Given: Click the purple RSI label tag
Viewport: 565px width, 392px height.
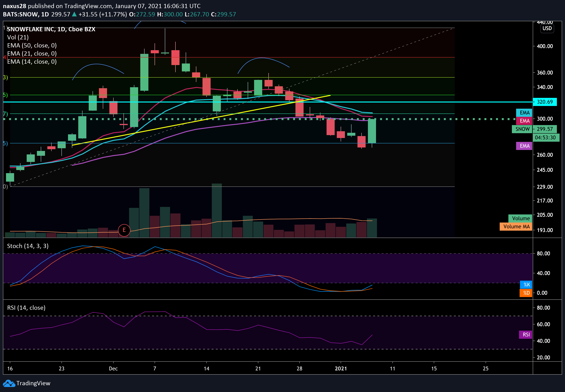Looking at the screenshot, I should [x=526, y=334].
